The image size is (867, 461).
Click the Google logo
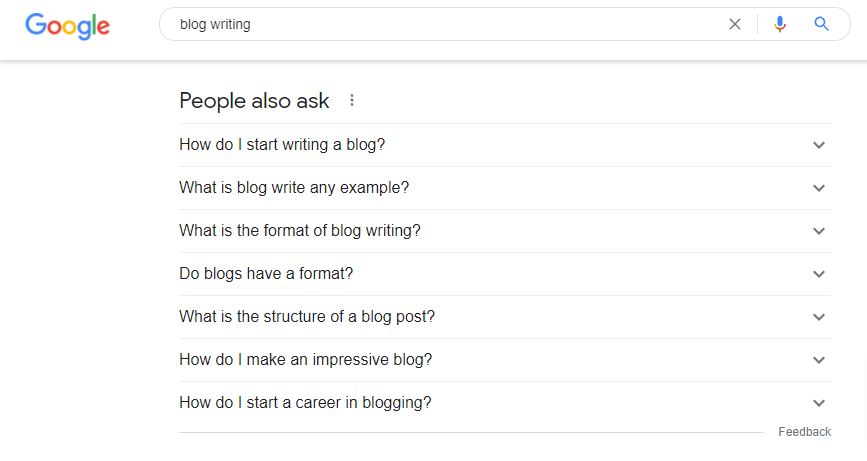tap(67, 26)
